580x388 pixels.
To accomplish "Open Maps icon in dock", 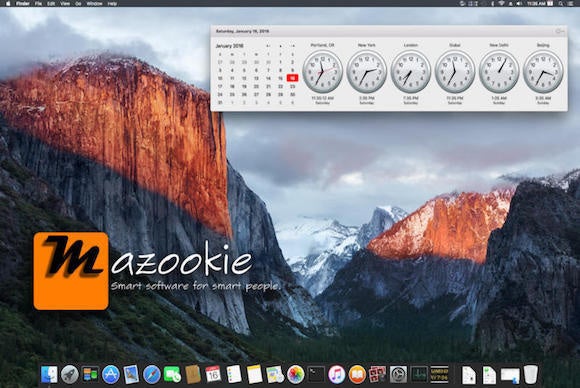I will (275, 375).
